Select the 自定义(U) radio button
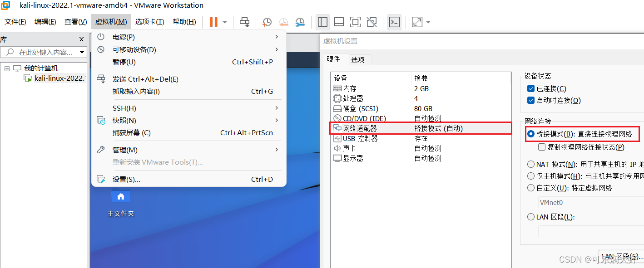 pyautogui.click(x=531, y=188)
